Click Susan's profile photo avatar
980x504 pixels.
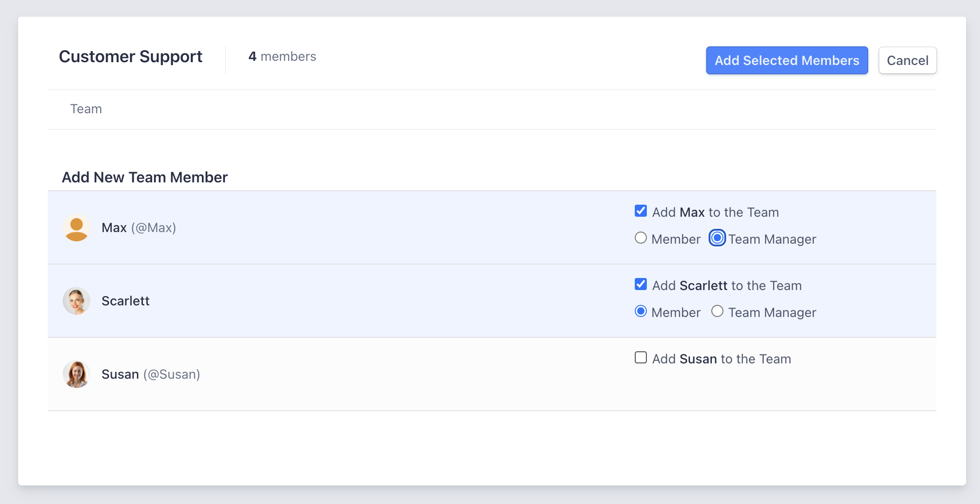(x=77, y=374)
